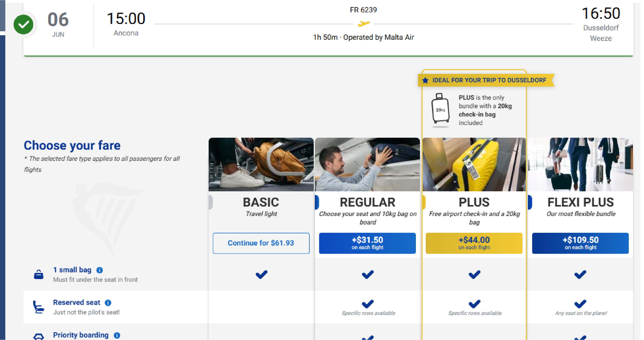Click Continue for $61.93 button

click(261, 243)
